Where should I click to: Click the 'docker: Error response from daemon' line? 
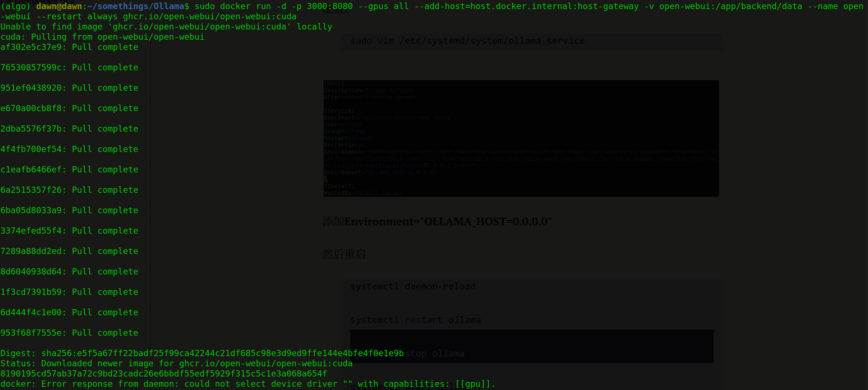tap(248, 384)
